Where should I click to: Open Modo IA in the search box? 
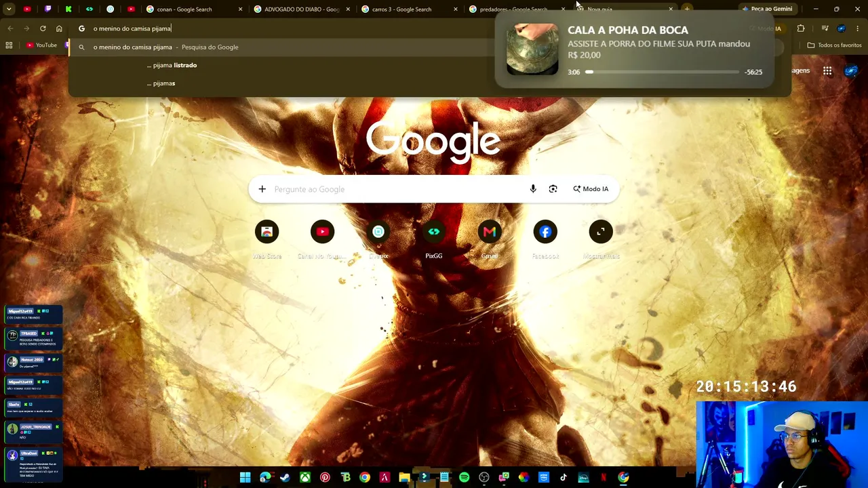pos(591,189)
